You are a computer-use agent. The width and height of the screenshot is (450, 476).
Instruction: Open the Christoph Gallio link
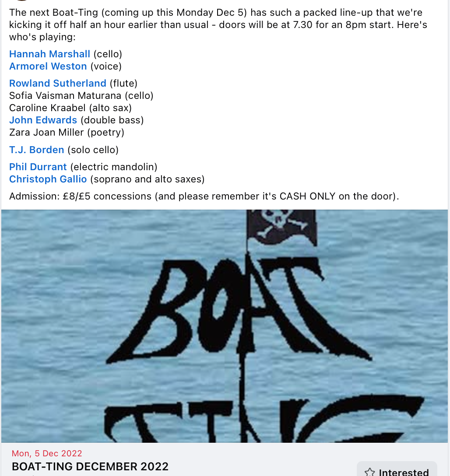coord(48,179)
